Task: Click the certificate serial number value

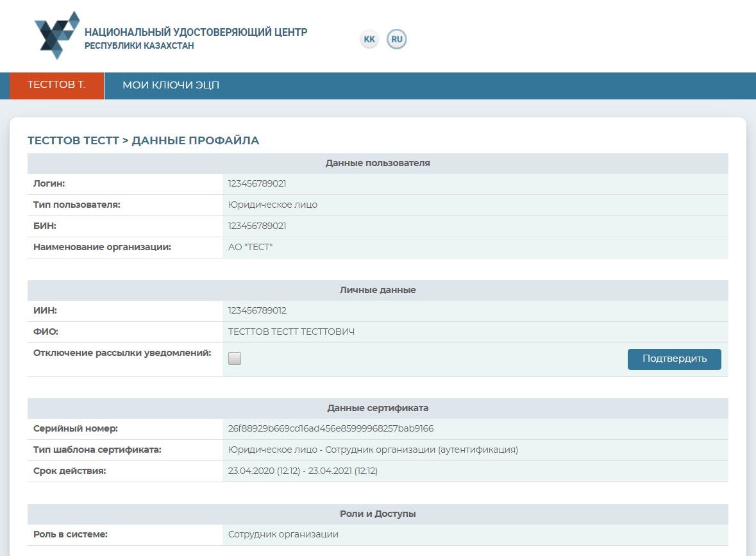Action: pos(331,429)
